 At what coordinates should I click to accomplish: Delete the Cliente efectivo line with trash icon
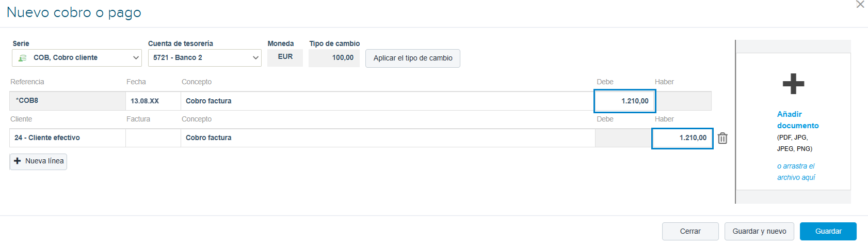pos(722,138)
